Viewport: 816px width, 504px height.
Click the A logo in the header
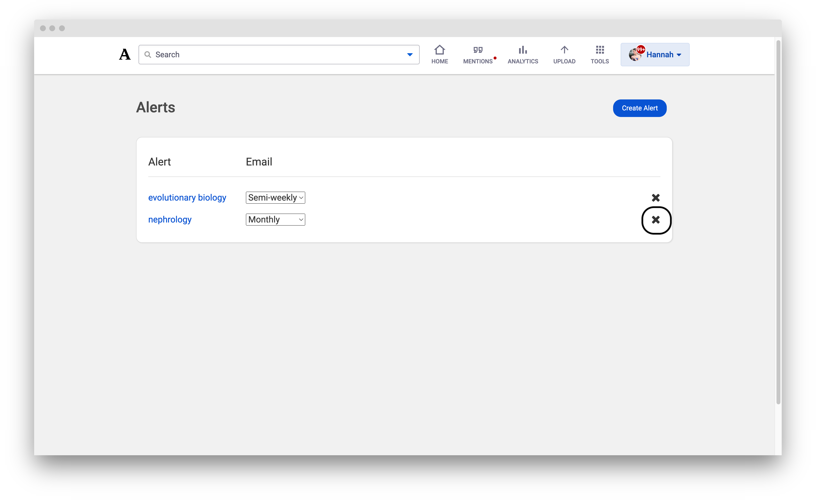[125, 54]
